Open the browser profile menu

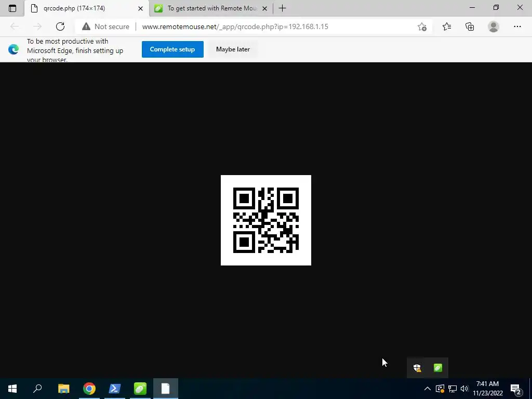(494, 26)
